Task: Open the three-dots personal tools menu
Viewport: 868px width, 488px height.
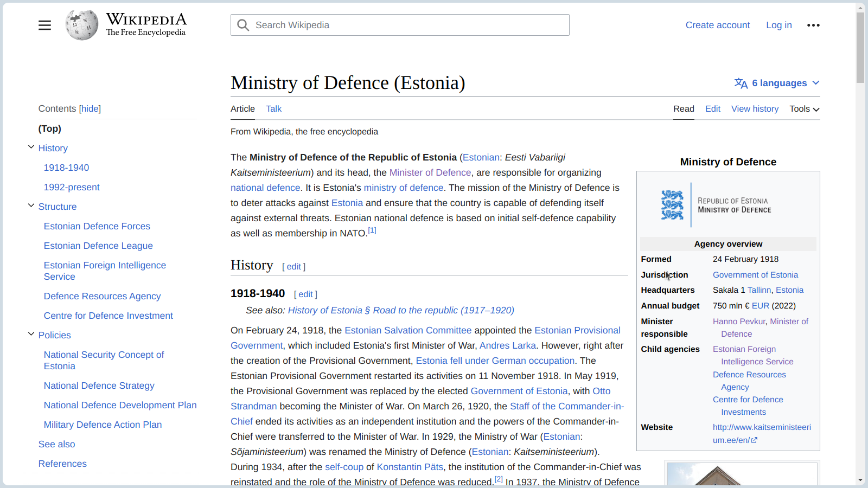Action: coord(813,25)
